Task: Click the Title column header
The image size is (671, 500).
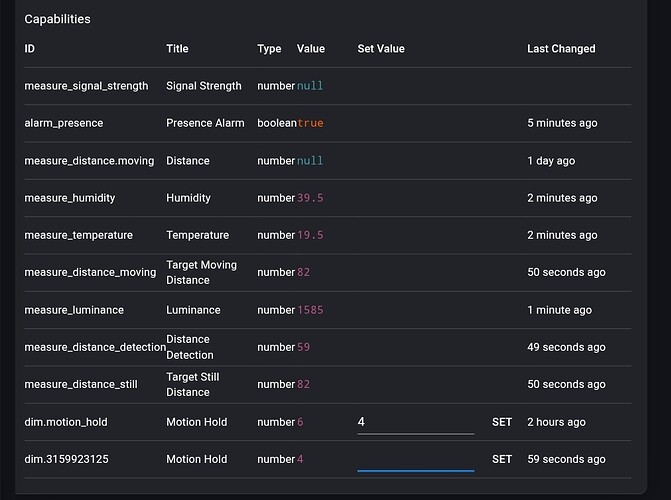Action: coord(177,48)
